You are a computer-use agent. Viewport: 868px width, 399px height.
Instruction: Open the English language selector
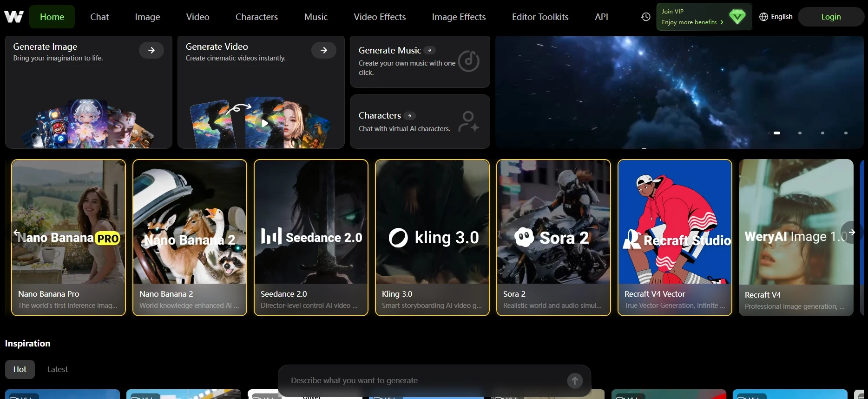tap(776, 17)
